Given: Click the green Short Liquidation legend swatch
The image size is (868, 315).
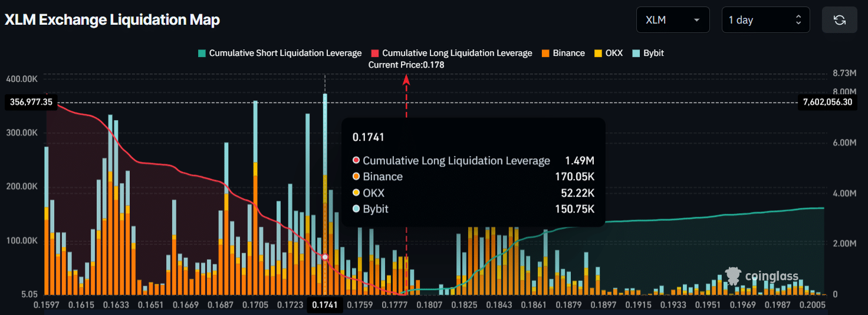Looking at the screenshot, I should (202, 53).
